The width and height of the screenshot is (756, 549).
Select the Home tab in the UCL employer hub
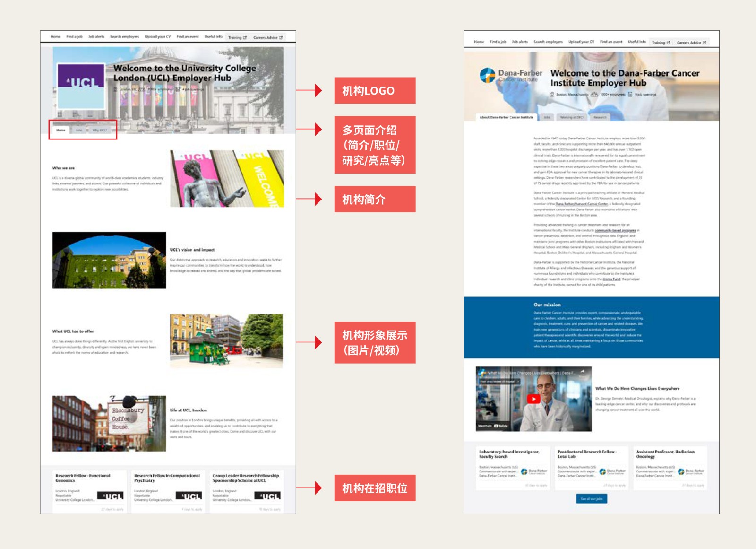(x=61, y=130)
